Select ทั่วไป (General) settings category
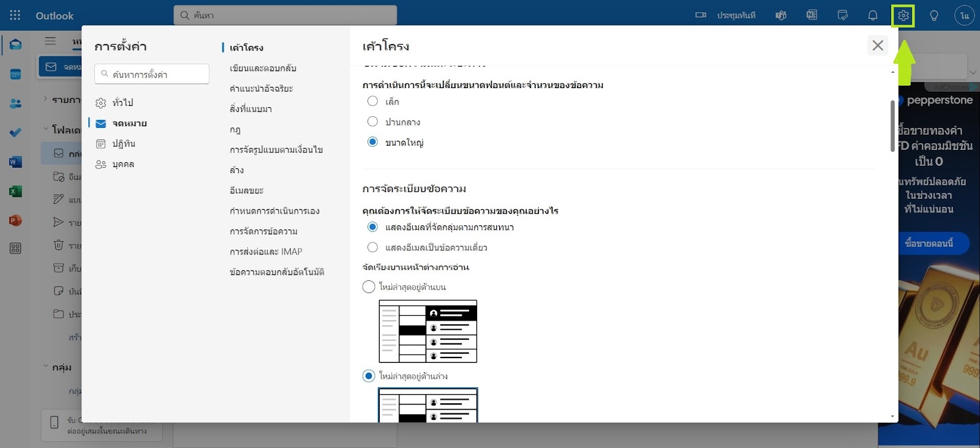Image resolution: width=980 pixels, height=448 pixels. [x=123, y=102]
